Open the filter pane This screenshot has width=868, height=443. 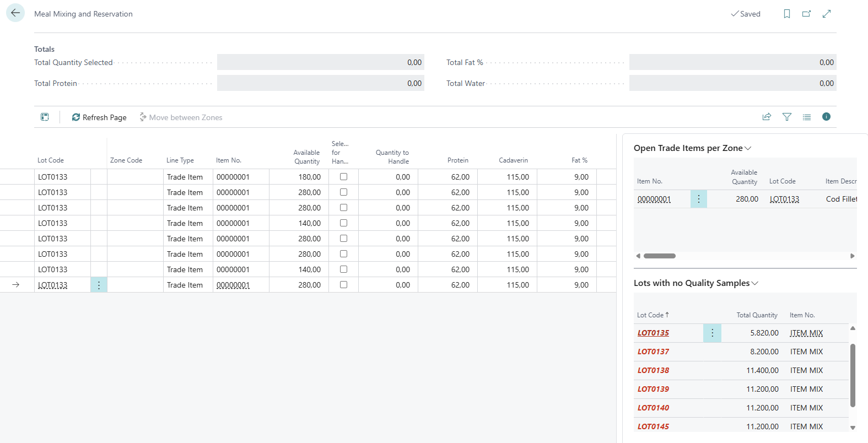point(786,117)
